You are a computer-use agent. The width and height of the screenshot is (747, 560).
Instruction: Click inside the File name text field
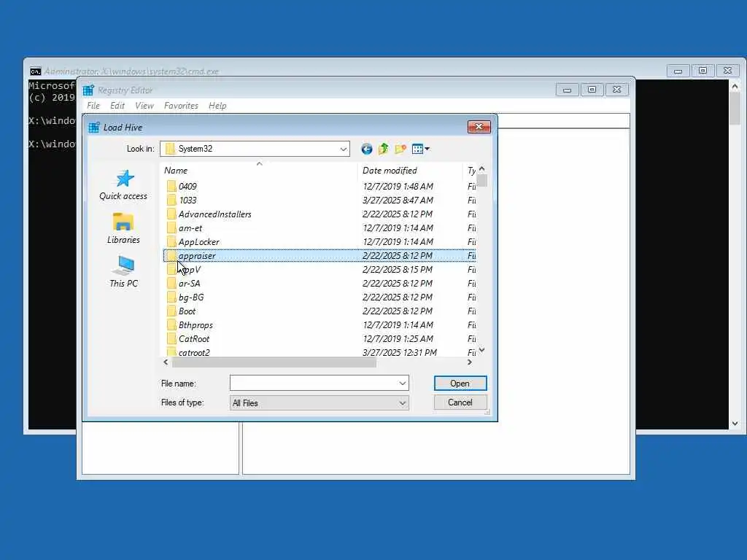314,384
